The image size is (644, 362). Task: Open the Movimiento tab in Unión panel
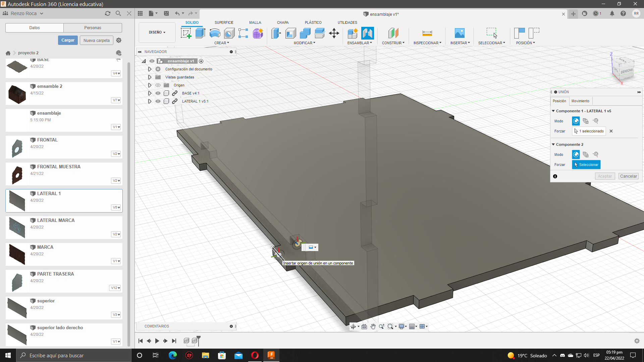click(580, 101)
